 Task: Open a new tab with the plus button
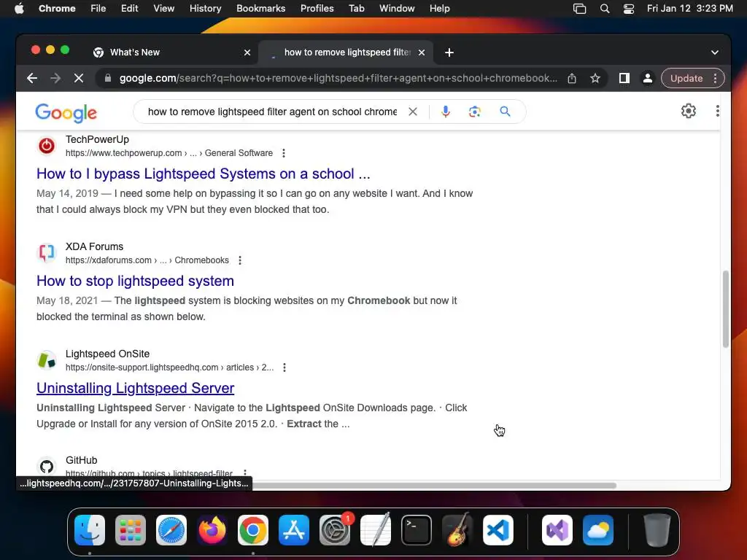click(449, 52)
